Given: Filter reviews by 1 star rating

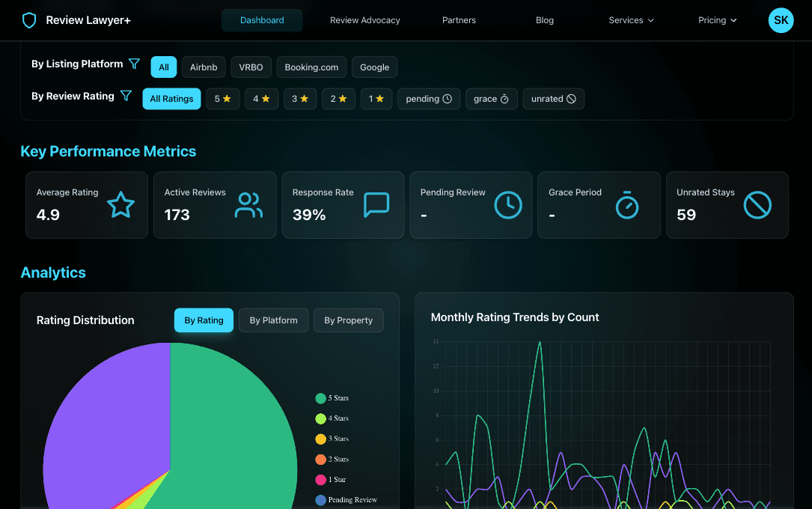Looking at the screenshot, I should pos(376,99).
